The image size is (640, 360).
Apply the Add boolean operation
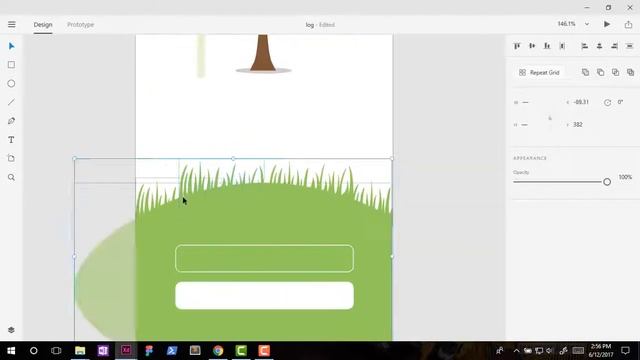tap(585, 72)
